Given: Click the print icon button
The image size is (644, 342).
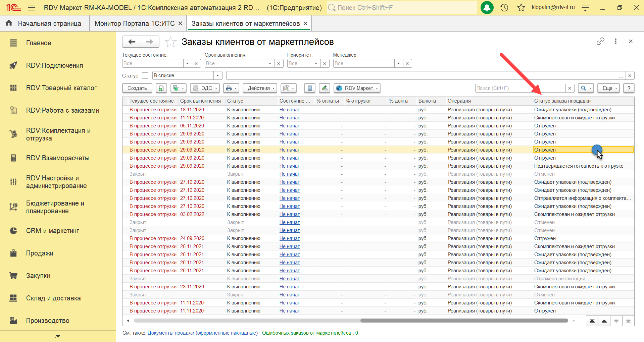Looking at the screenshot, I should pyautogui.click(x=229, y=88).
